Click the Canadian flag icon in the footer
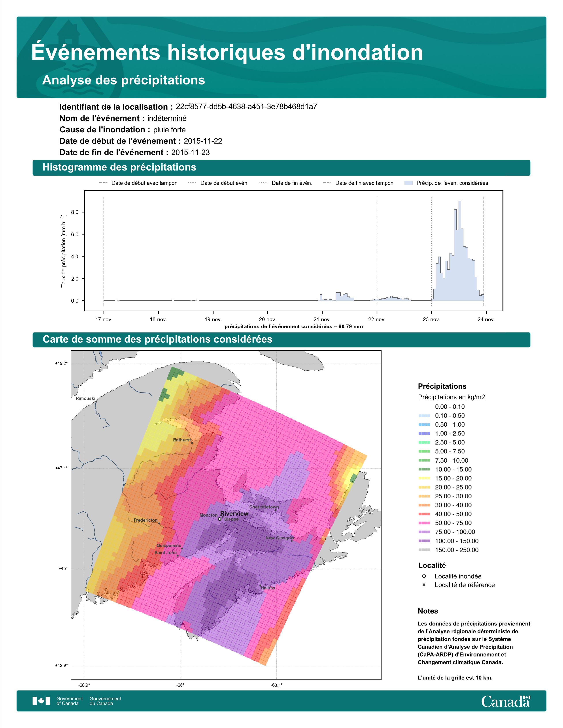Viewport: 563px width, 728px height. pyautogui.click(x=41, y=701)
